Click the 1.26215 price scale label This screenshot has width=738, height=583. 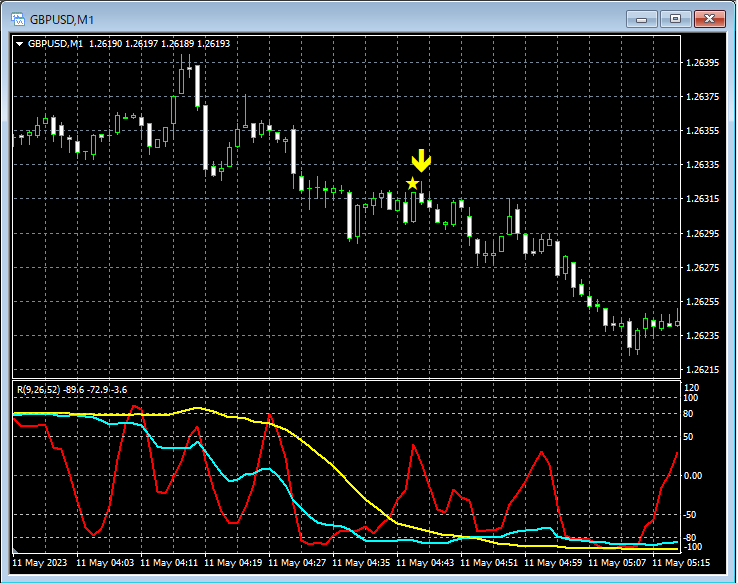tap(703, 370)
